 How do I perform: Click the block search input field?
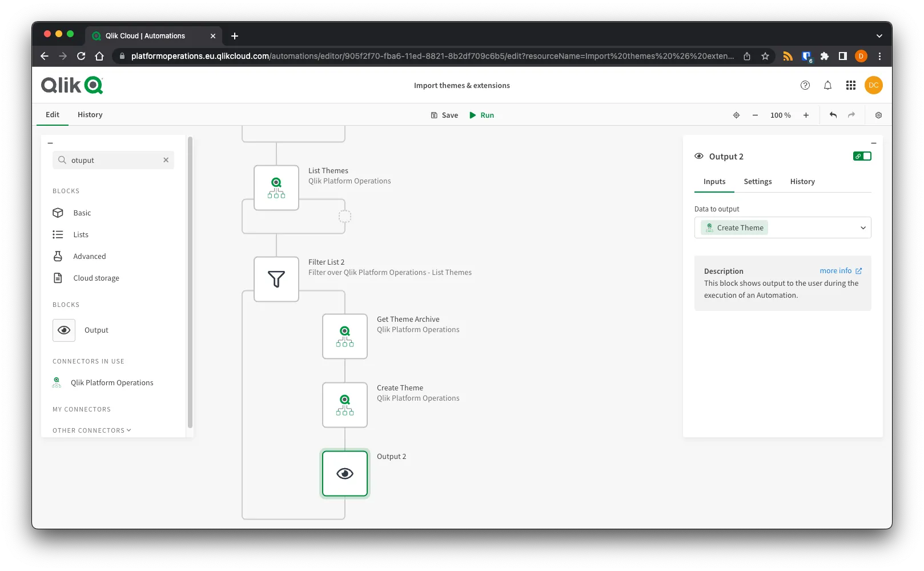coord(114,160)
